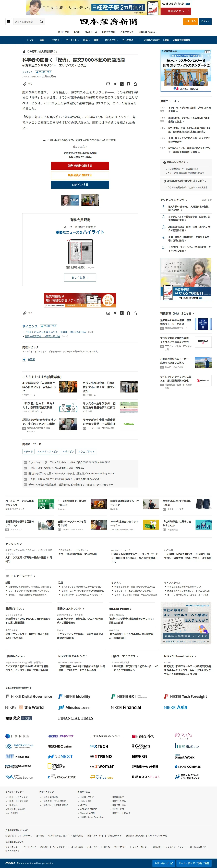The width and height of the screenshot is (217, 868).
Task: Open the Myニュース menu item
Action: 90,32
